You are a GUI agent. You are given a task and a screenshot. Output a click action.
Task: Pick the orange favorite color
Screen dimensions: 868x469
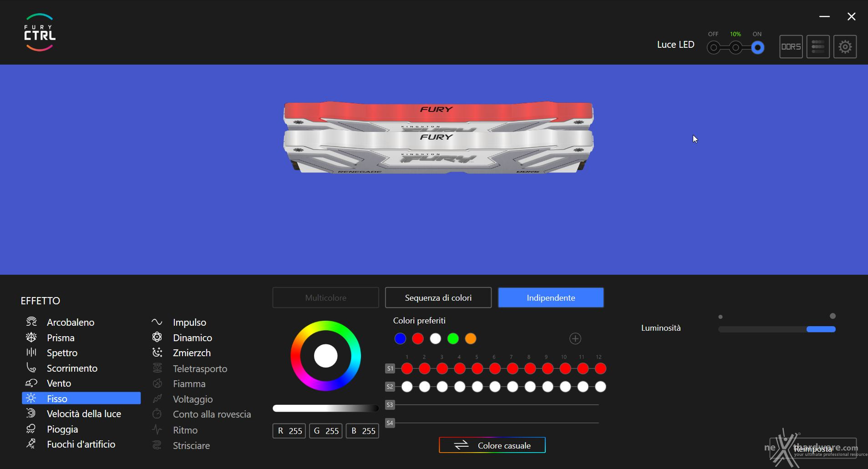coord(471,338)
